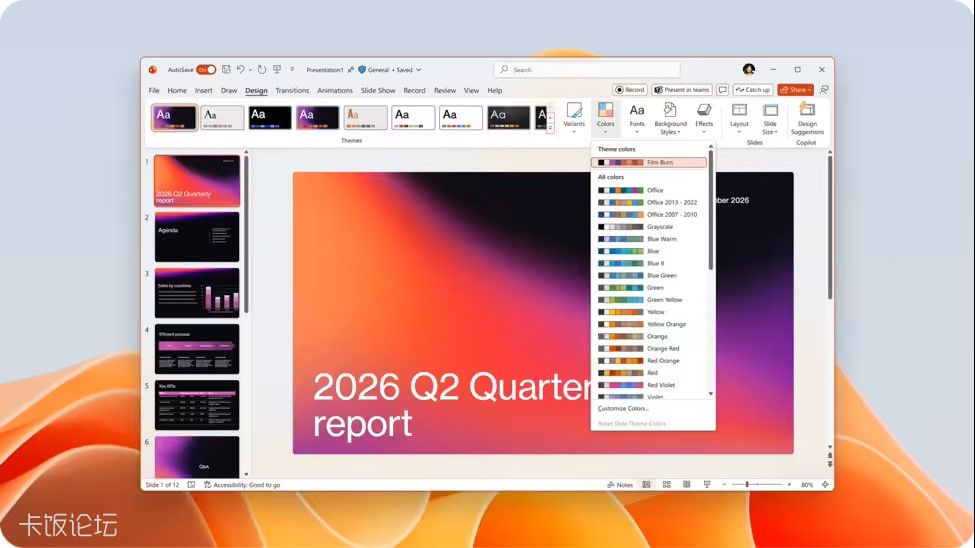Switch to the Transitions tab

(292, 91)
